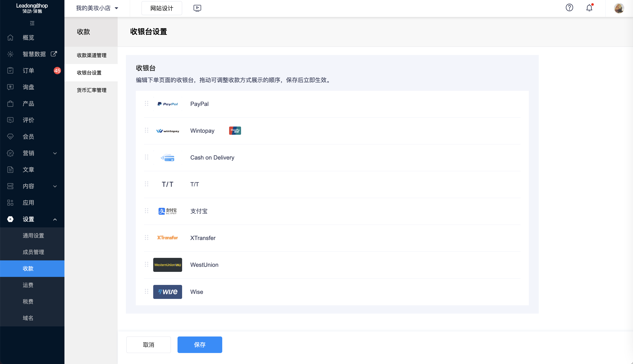Open the 我的美妆小店 store switcher dropdown

(x=96, y=8)
